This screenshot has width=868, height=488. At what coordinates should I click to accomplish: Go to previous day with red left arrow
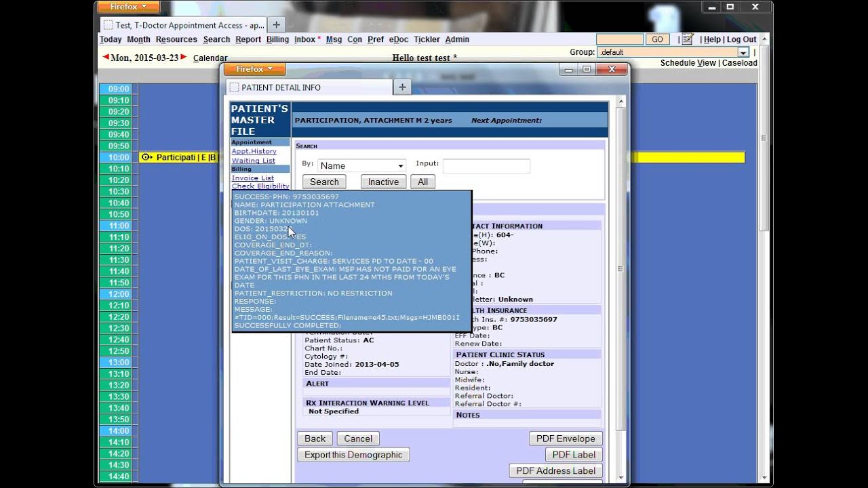pos(106,57)
